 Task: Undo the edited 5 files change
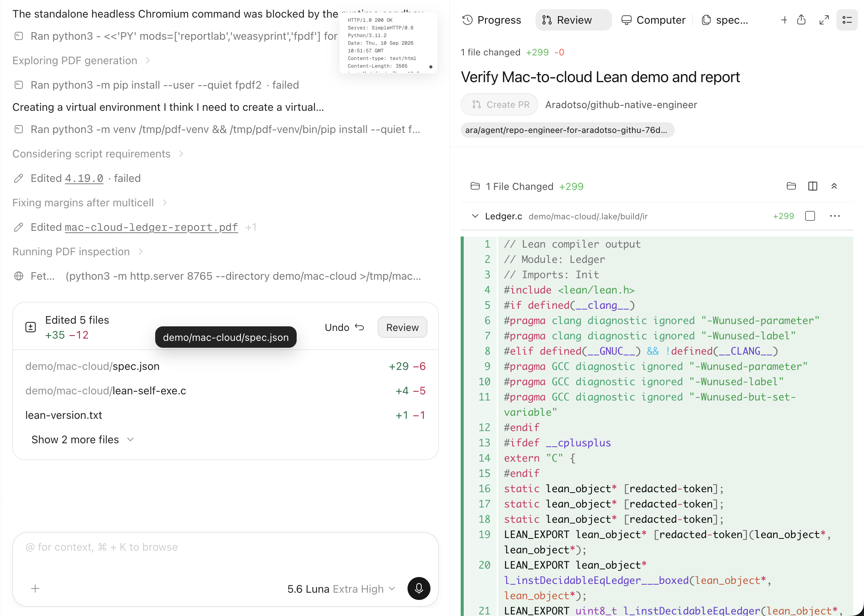344,327
